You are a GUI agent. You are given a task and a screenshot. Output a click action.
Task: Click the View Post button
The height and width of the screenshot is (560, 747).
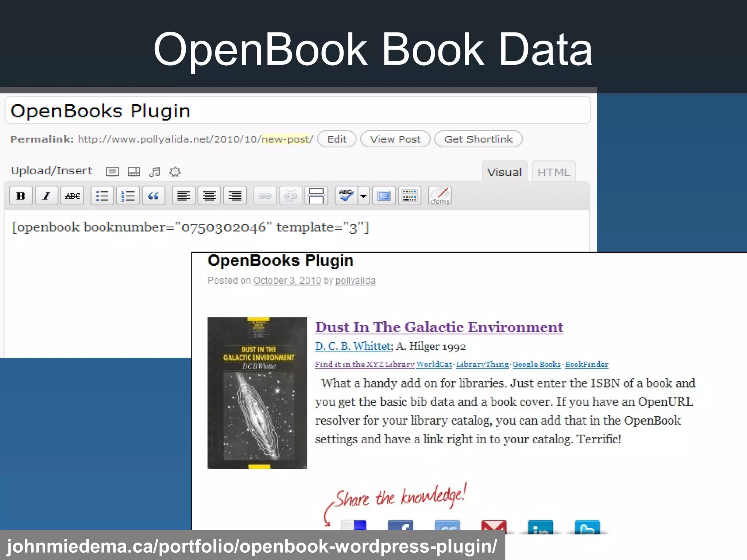pyautogui.click(x=395, y=139)
